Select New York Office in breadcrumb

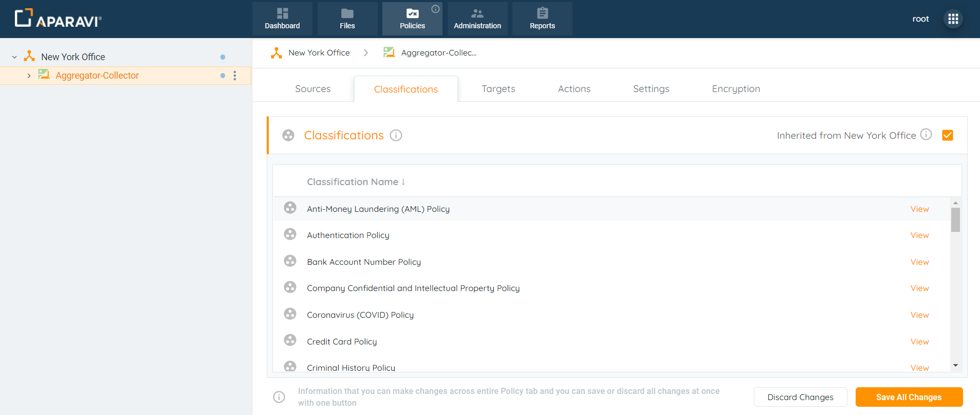point(319,53)
